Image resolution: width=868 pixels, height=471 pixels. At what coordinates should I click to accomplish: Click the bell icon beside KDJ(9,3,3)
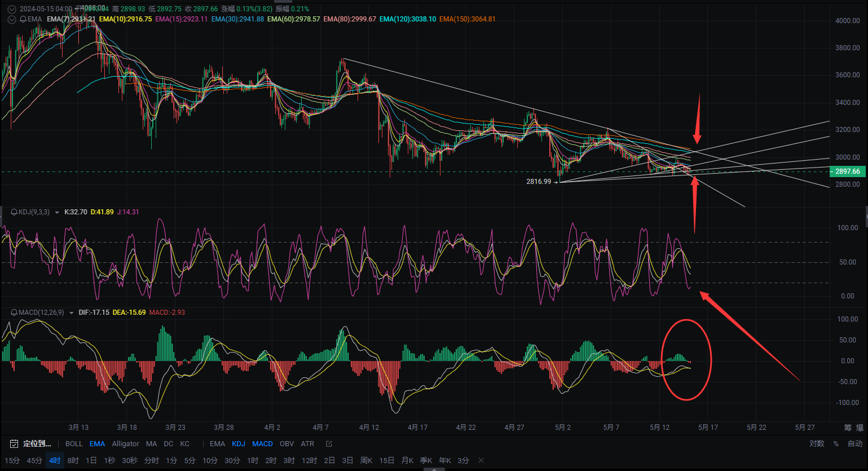[x=14, y=212]
